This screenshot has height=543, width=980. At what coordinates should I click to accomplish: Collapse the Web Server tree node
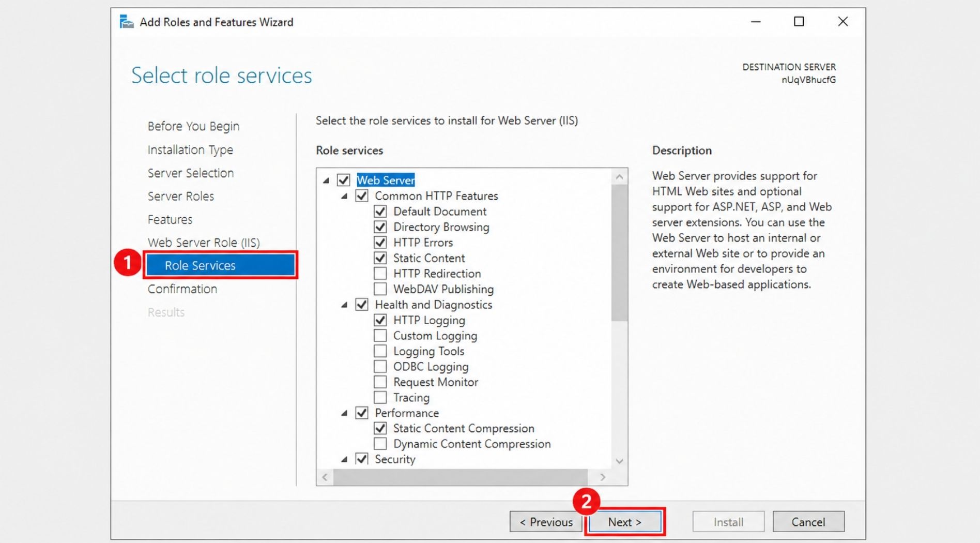click(x=326, y=180)
